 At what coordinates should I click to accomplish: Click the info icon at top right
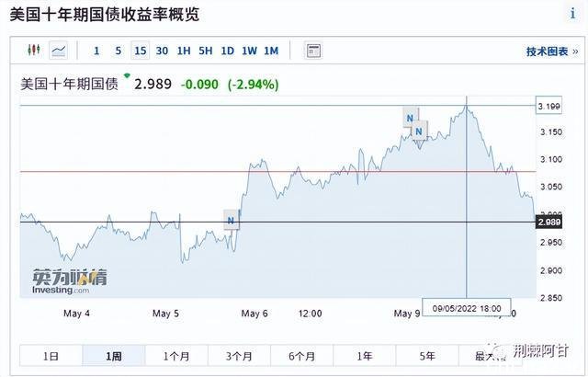(572, 14)
